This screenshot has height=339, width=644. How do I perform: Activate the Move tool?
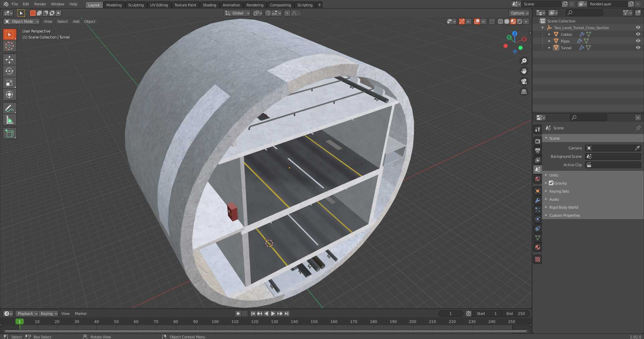coord(9,60)
